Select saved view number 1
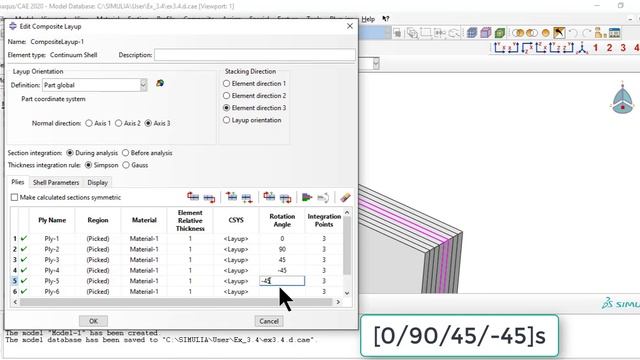Image resolution: width=640 pixels, height=360 pixels. [596, 48]
